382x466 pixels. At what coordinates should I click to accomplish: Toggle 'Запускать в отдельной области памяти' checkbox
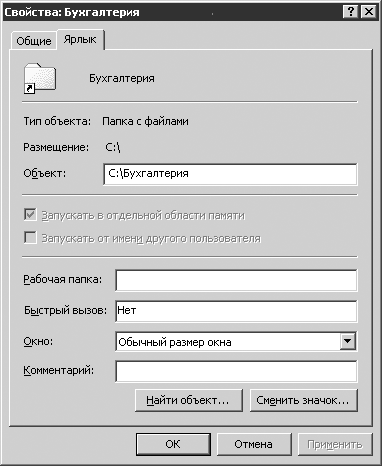[x=30, y=215]
